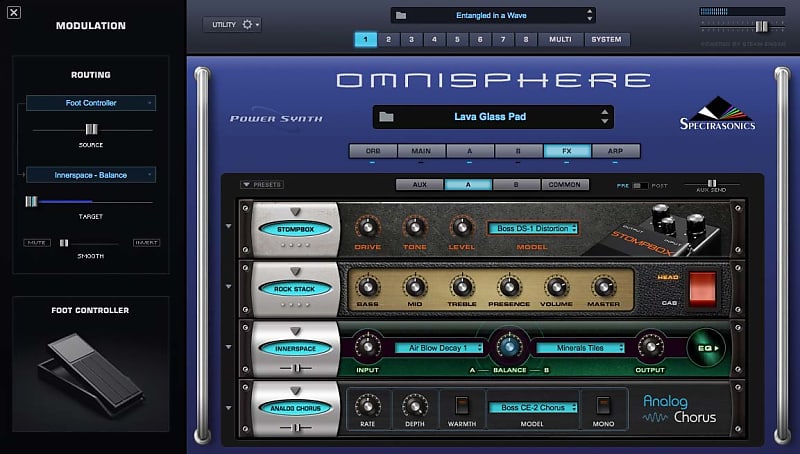Viewport: 800px width, 454px height.
Task: Open patch browser folder for Lava Glass Pad
Action: 386,117
